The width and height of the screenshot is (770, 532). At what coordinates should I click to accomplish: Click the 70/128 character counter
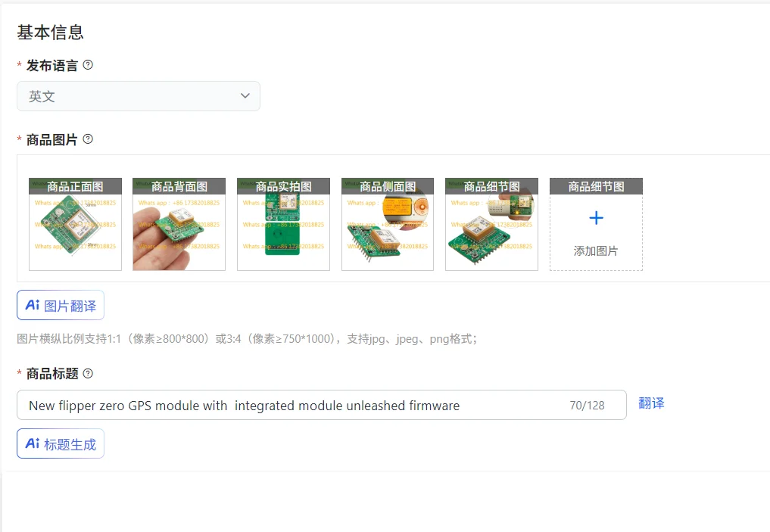(587, 406)
